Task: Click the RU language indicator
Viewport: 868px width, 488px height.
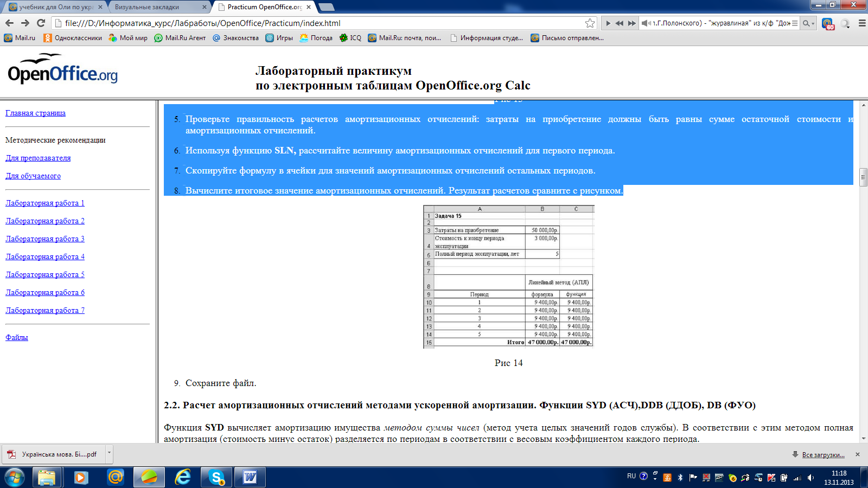Action: (631, 476)
